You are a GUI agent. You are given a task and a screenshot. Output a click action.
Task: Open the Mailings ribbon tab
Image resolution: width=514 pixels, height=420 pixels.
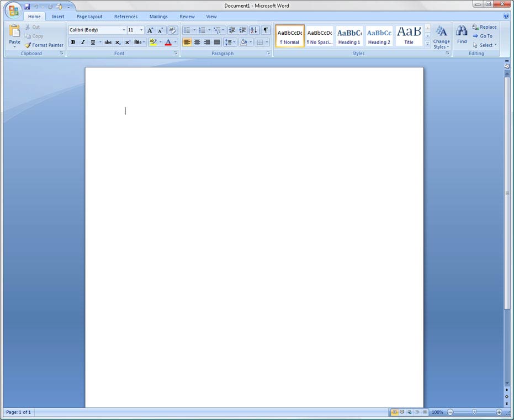click(x=158, y=17)
